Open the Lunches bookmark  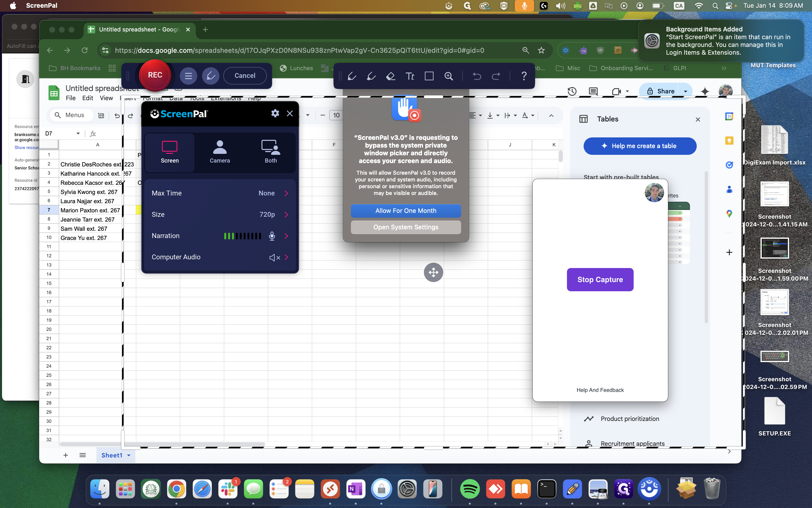(x=297, y=68)
